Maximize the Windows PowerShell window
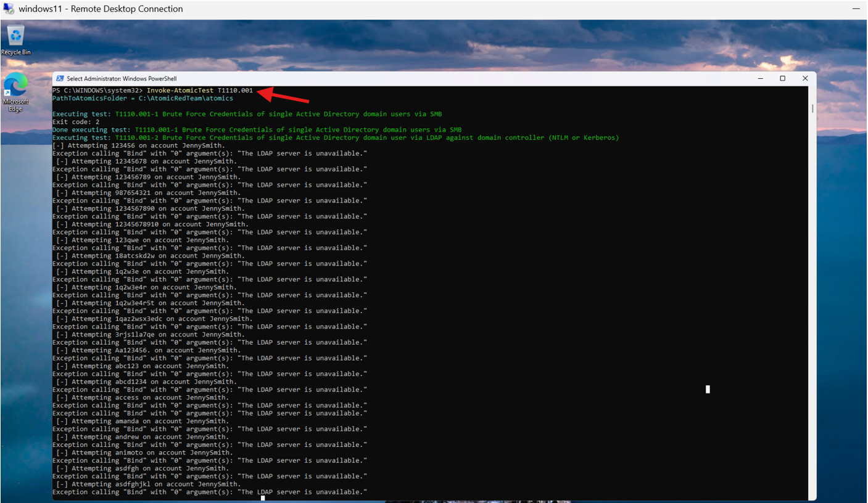 [x=782, y=78]
